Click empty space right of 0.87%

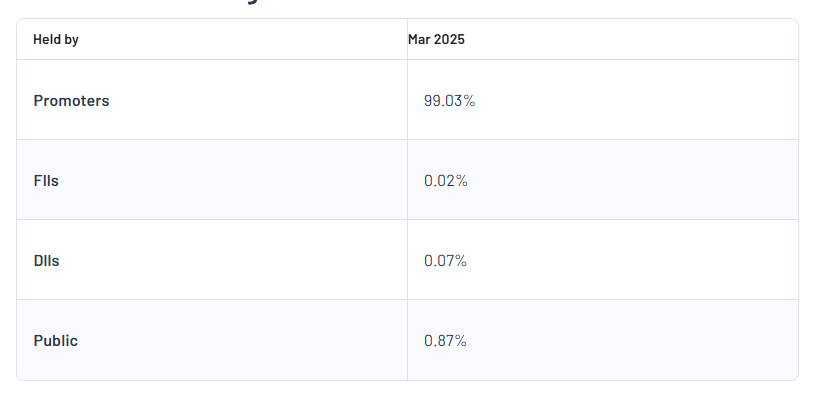pyautogui.click(x=634, y=341)
